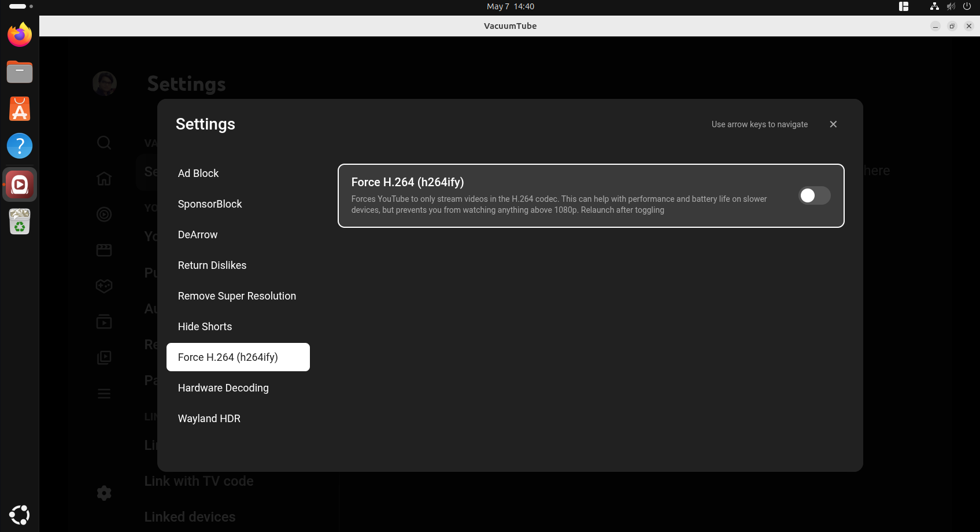This screenshot has height=532, width=980.
Task: Click Linked devices in the background page
Action: (190, 517)
